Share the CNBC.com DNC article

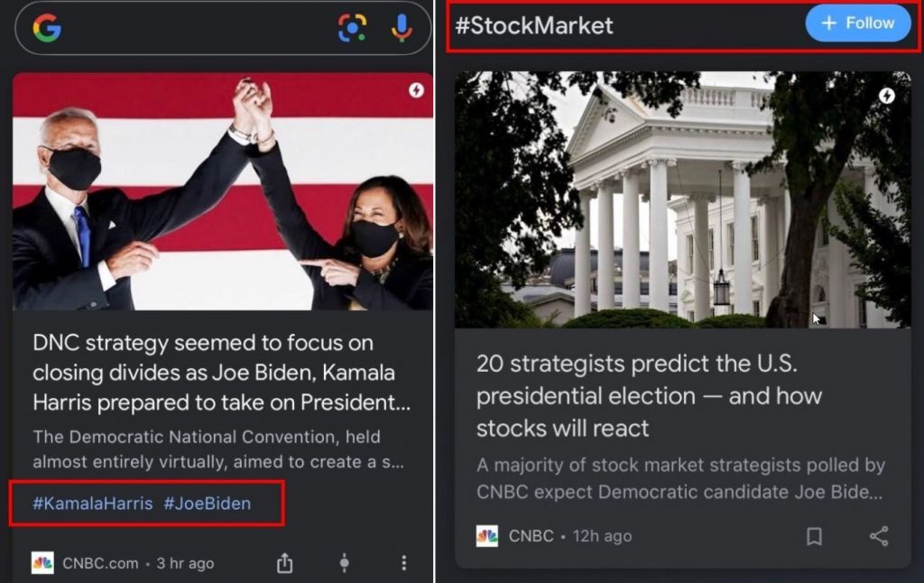(x=285, y=561)
